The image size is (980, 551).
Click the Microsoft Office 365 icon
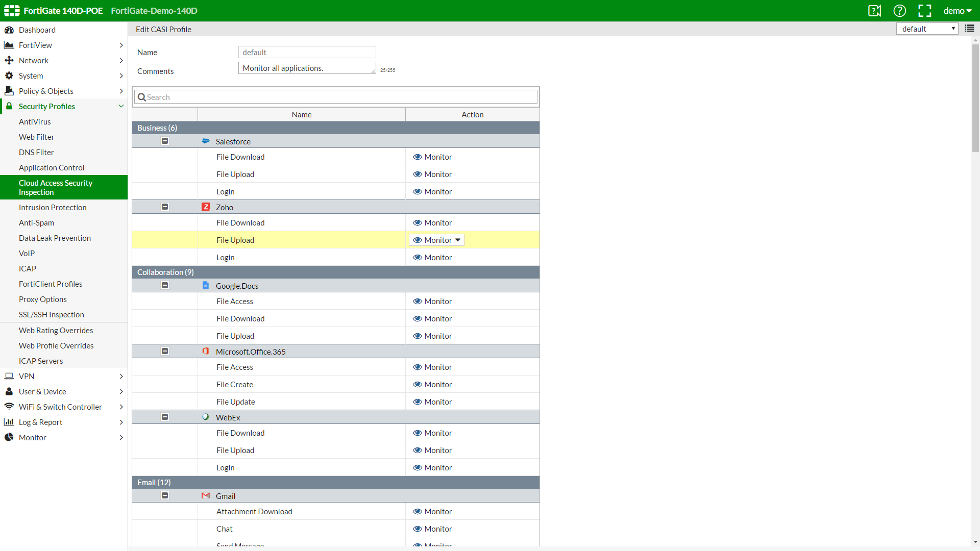(206, 352)
